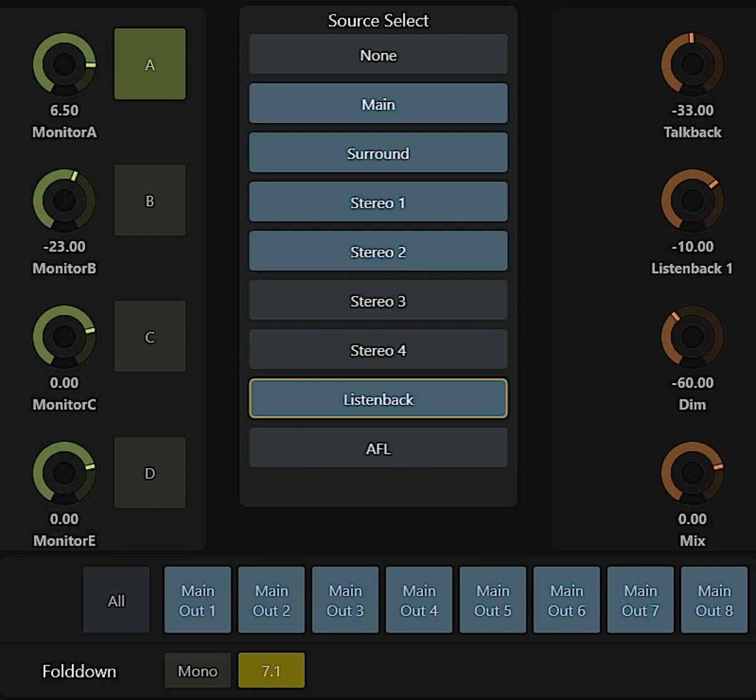Click the -23.00 MonitorB value
Viewport: 756px width, 700px height.
[x=64, y=246]
